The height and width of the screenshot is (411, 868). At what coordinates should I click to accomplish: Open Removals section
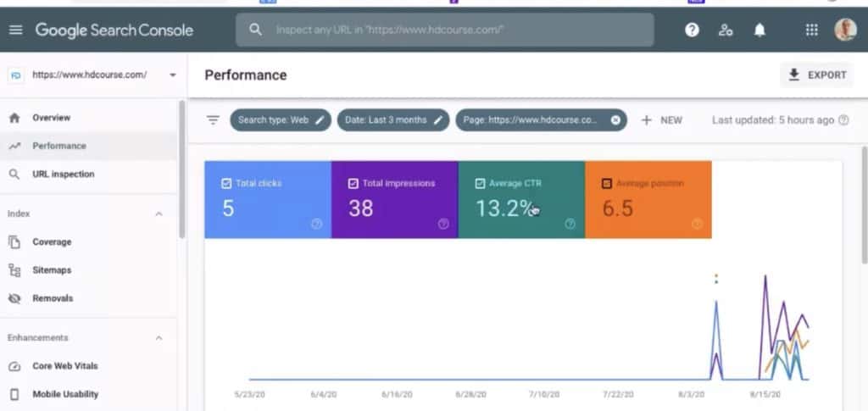tap(88, 298)
